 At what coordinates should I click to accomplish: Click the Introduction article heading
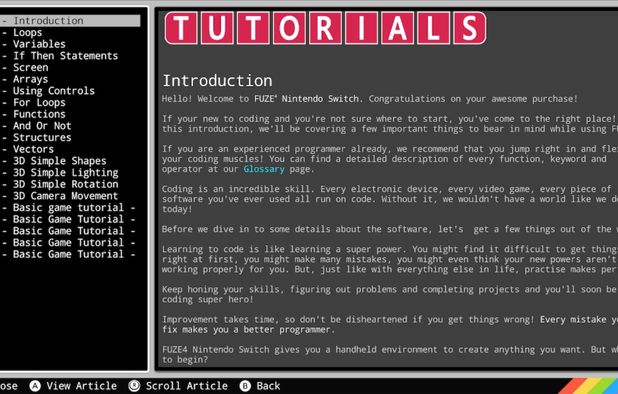coord(218,81)
